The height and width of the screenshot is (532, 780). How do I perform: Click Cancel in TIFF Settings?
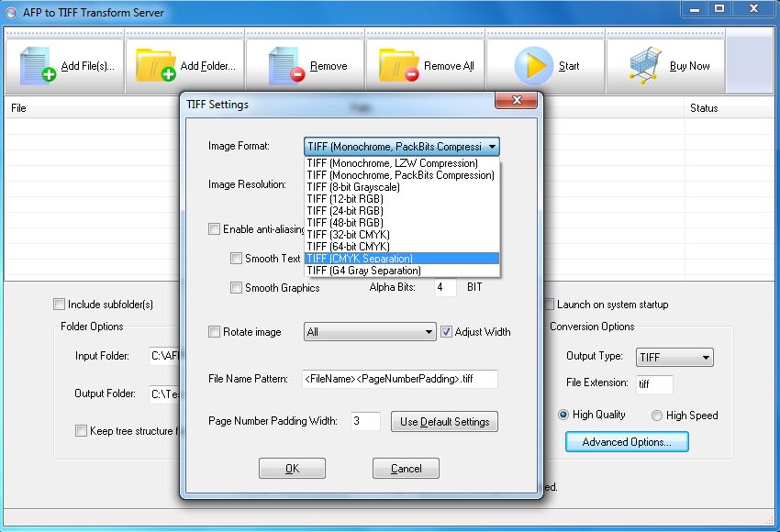click(x=406, y=469)
